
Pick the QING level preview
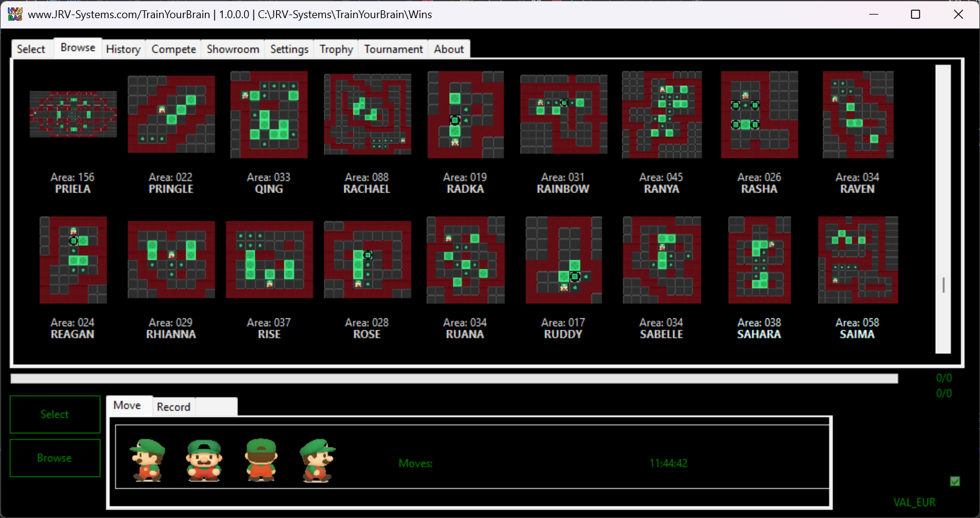tap(269, 114)
